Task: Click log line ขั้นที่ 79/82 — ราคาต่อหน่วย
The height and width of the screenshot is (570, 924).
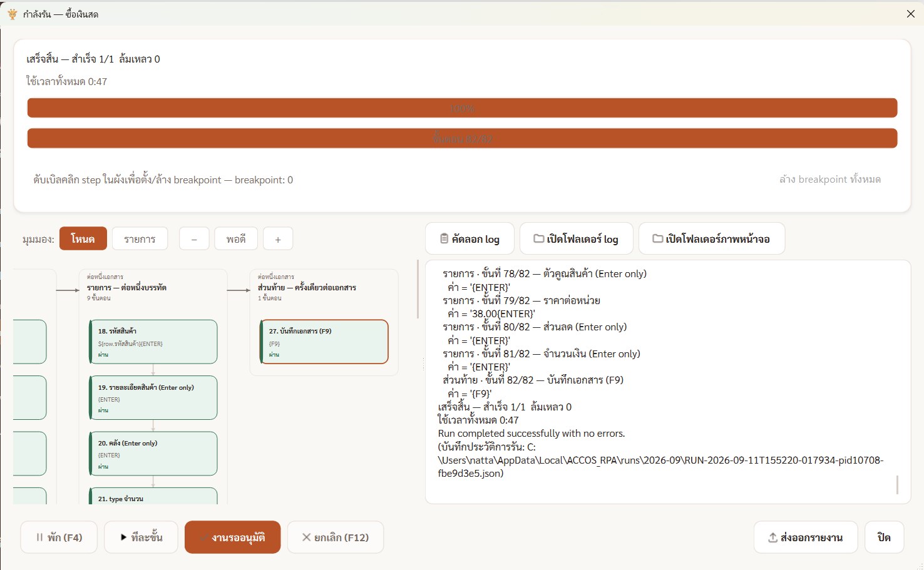Action: click(521, 300)
